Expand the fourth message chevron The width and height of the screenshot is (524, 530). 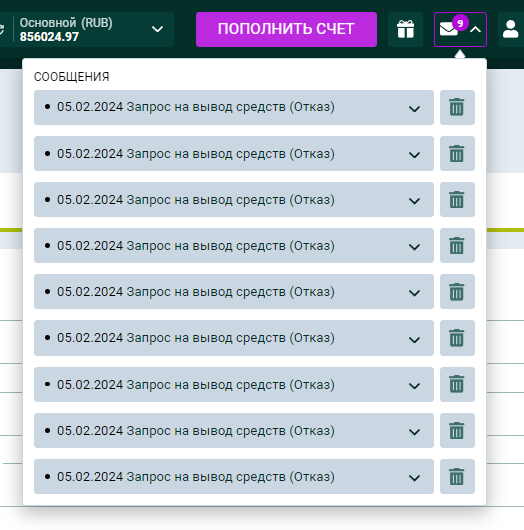[414, 246]
